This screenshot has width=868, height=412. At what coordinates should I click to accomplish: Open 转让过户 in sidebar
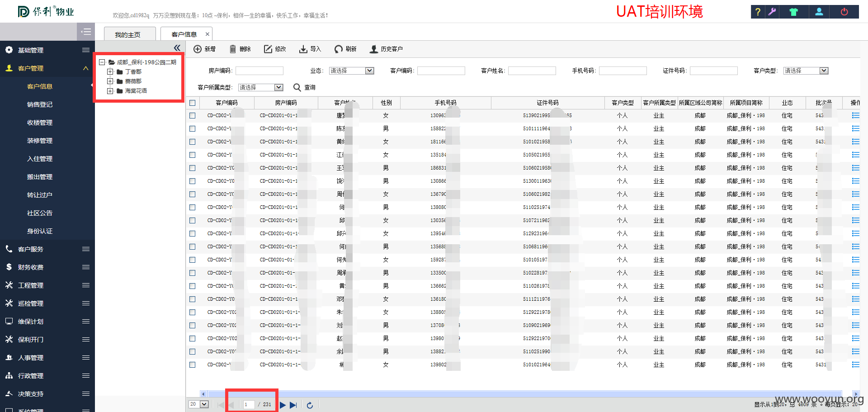(x=40, y=194)
